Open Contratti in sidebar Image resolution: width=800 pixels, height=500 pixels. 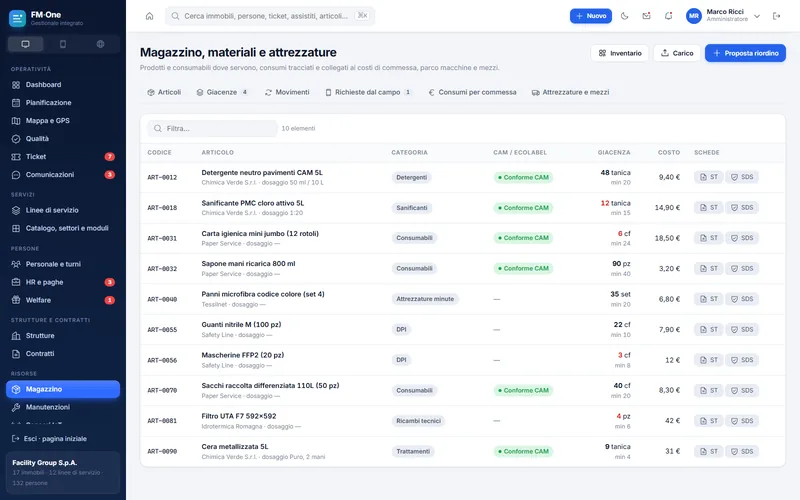63,354
